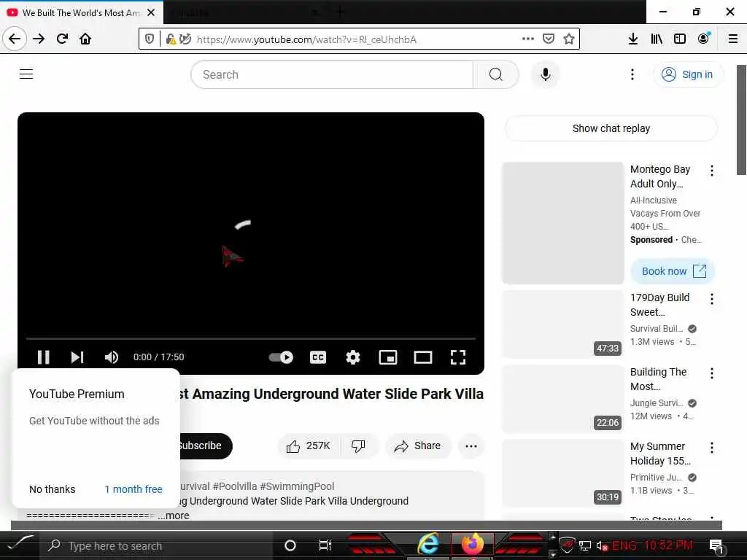Mute the video volume
The height and width of the screenshot is (560, 747).
coord(112,357)
